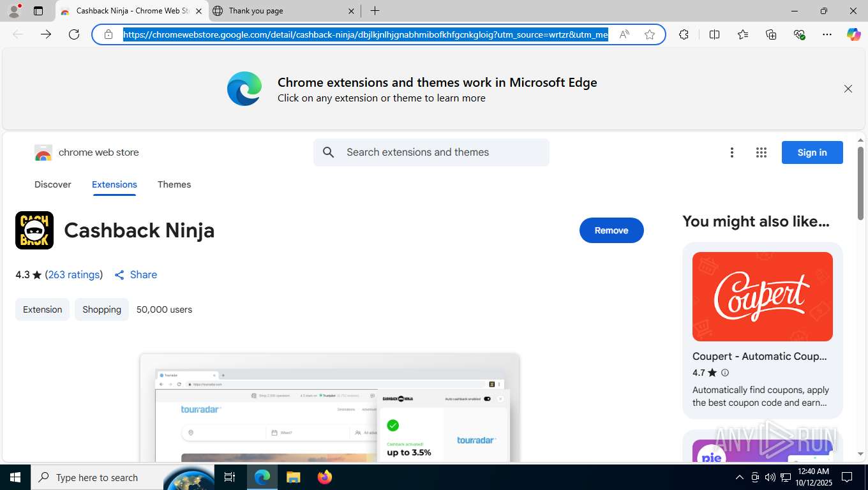Select the address bar URL

[x=366, y=34]
